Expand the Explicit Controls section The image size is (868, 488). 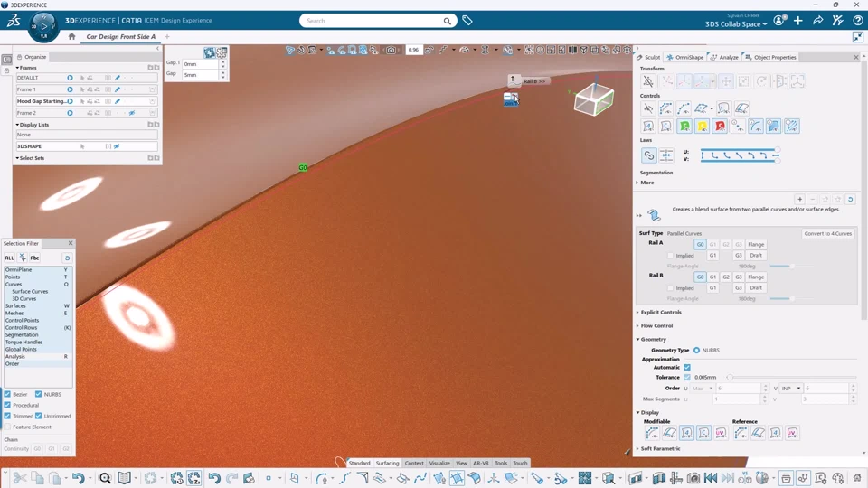tap(637, 312)
